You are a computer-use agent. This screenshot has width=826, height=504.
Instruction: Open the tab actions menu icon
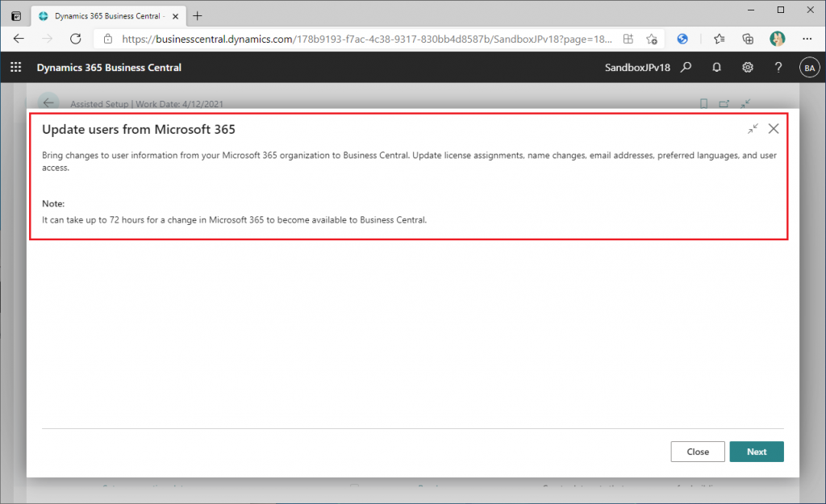pyautogui.click(x=16, y=16)
